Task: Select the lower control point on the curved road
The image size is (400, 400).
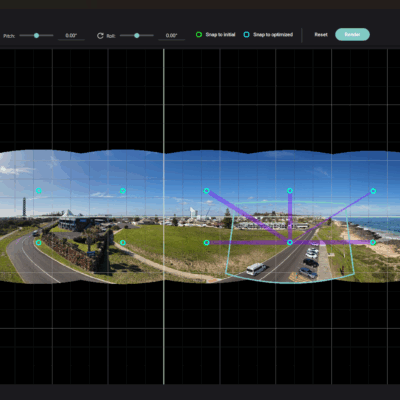Action: [39, 242]
